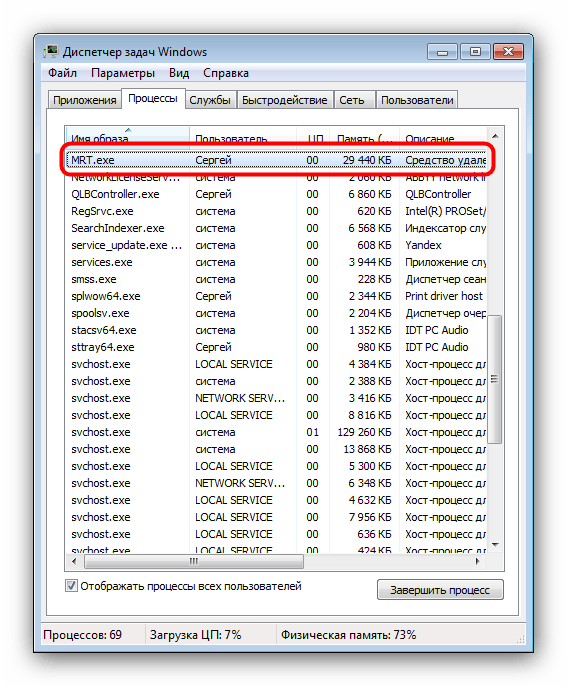Image resolution: width=567 pixels, height=686 pixels.
Task: Switch to the Службы tab
Action: tap(210, 100)
